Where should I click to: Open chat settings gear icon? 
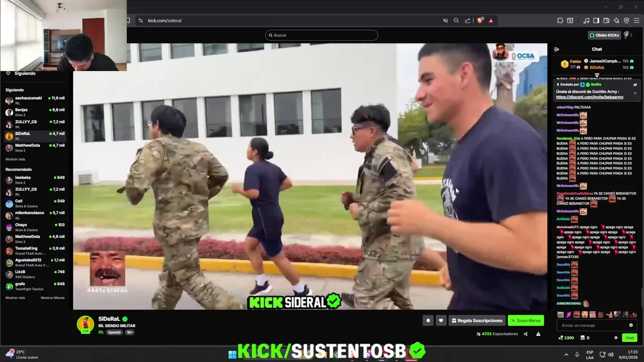pyautogui.click(x=616, y=338)
